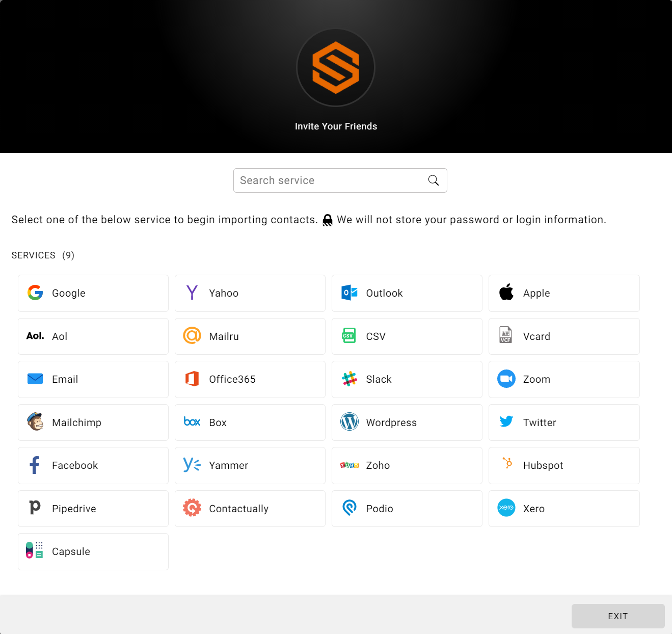Click the Zoho logo icon

click(350, 465)
